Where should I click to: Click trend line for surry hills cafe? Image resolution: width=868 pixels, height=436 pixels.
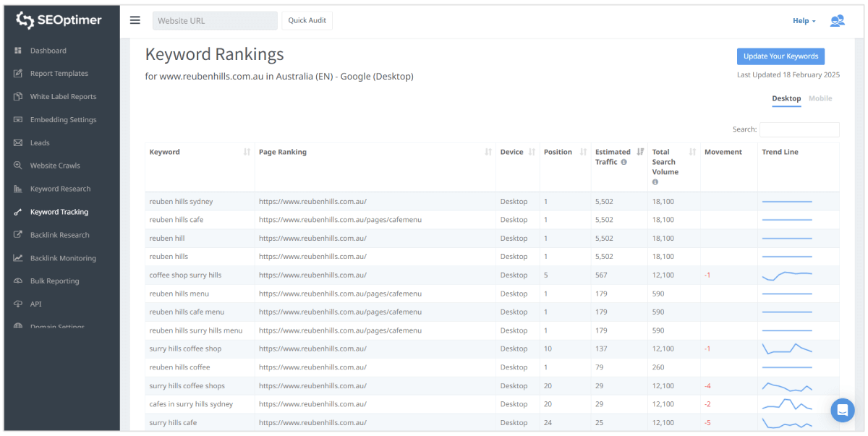click(787, 422)
